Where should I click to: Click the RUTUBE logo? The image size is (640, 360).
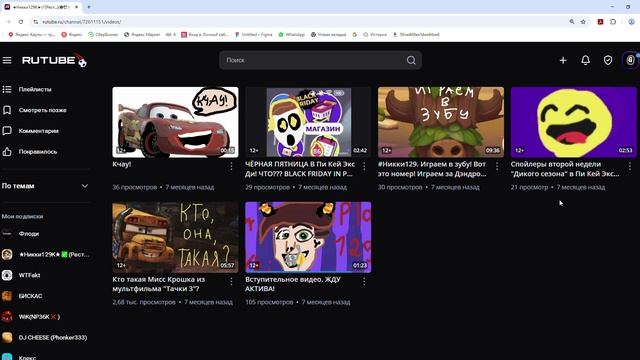tap(54, 60)
